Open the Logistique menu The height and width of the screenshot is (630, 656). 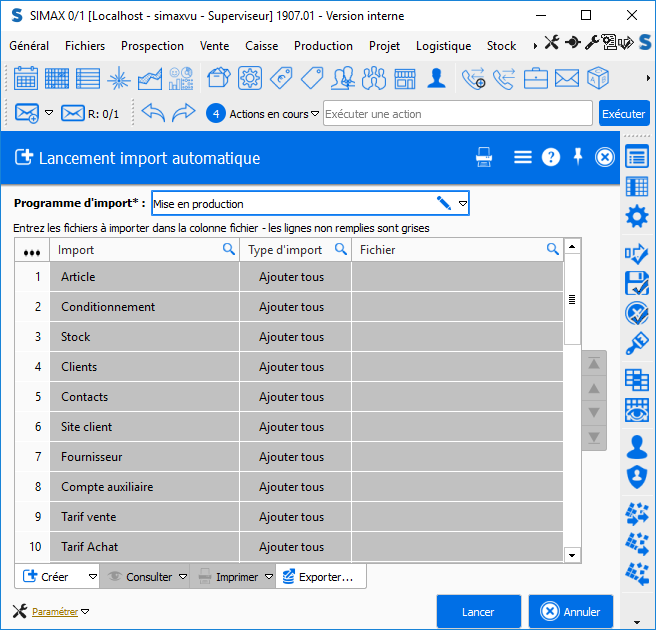443,46
